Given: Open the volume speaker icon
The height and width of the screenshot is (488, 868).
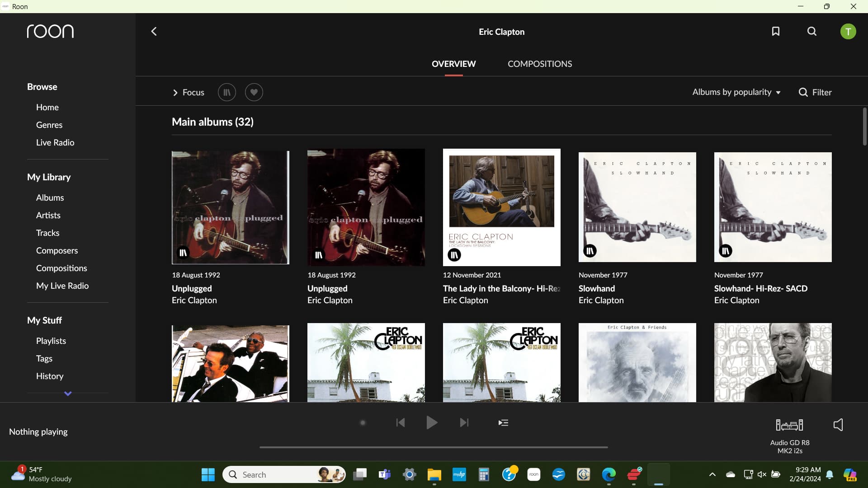Looking at the screenshot, I should tap(838, 425).
